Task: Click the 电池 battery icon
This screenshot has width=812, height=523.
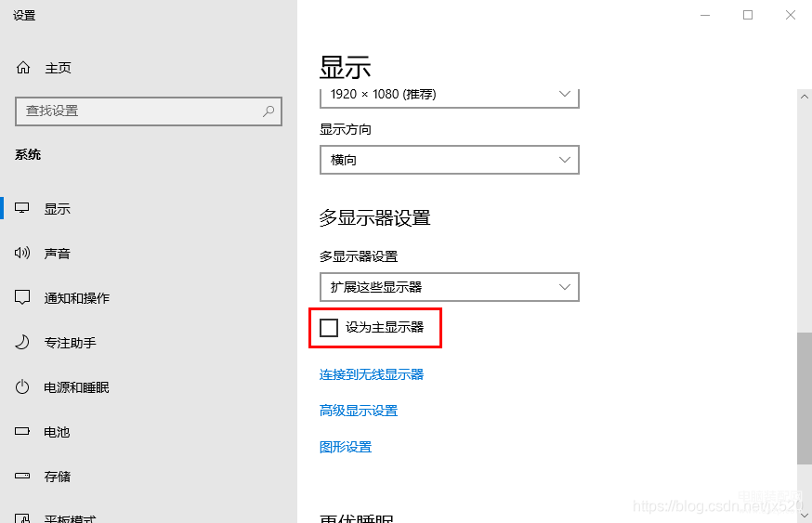Action: 21,431
